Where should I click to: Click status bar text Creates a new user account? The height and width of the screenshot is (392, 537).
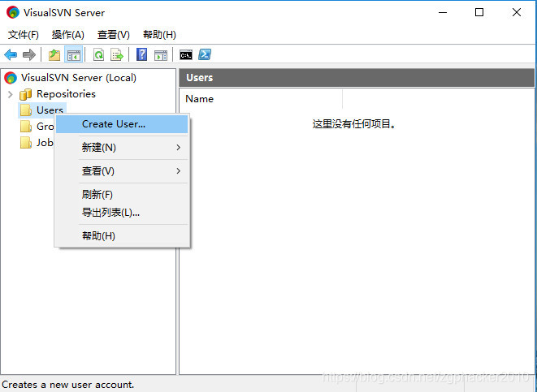(x=67, y=385)
